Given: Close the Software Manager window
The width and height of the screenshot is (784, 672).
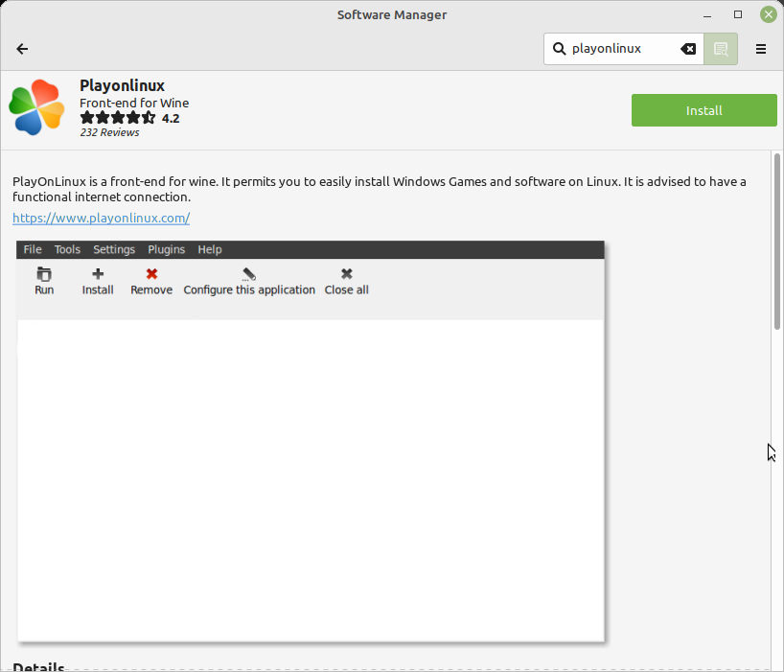Looking at the screenshot, I should click(768, 14).
